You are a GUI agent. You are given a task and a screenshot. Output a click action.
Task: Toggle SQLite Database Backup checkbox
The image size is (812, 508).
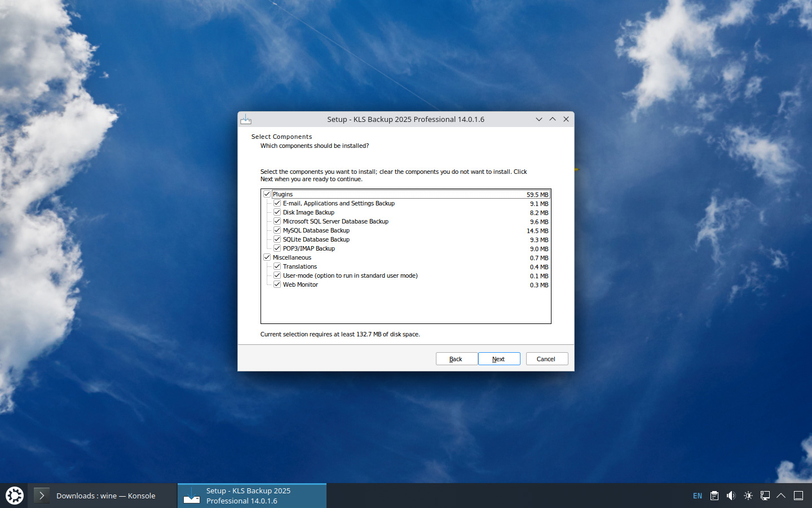(277, 239)
